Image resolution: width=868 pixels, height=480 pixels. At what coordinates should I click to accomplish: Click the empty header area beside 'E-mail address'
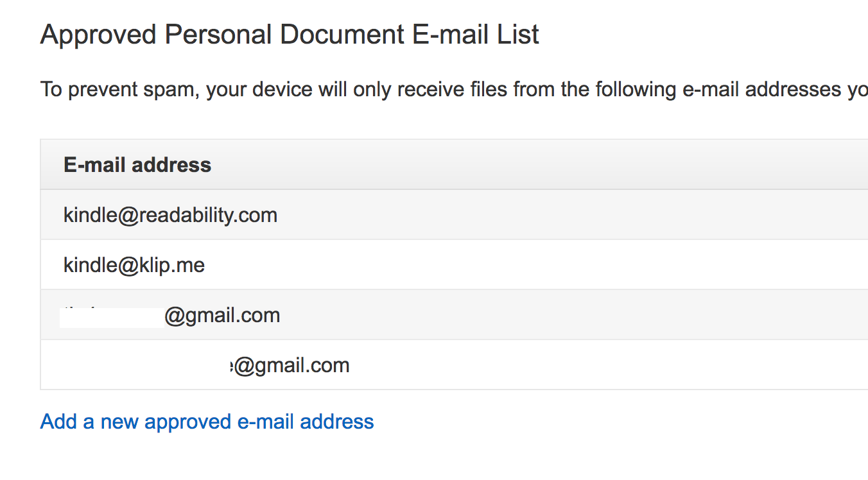[x=539, y=165]
